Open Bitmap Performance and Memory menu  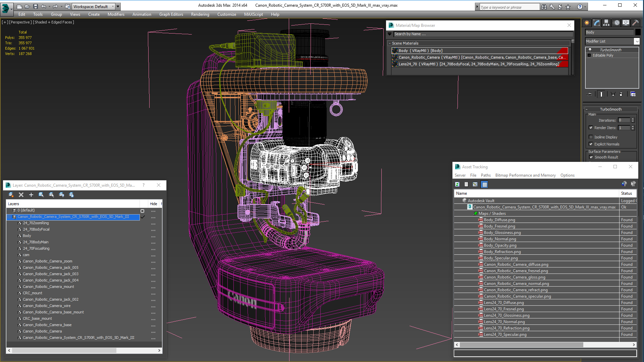[525, 175]
